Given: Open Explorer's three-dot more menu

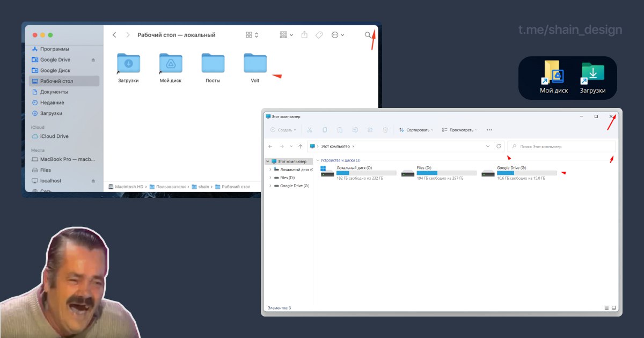Looking at the screenshot, I should coord(489,130).
